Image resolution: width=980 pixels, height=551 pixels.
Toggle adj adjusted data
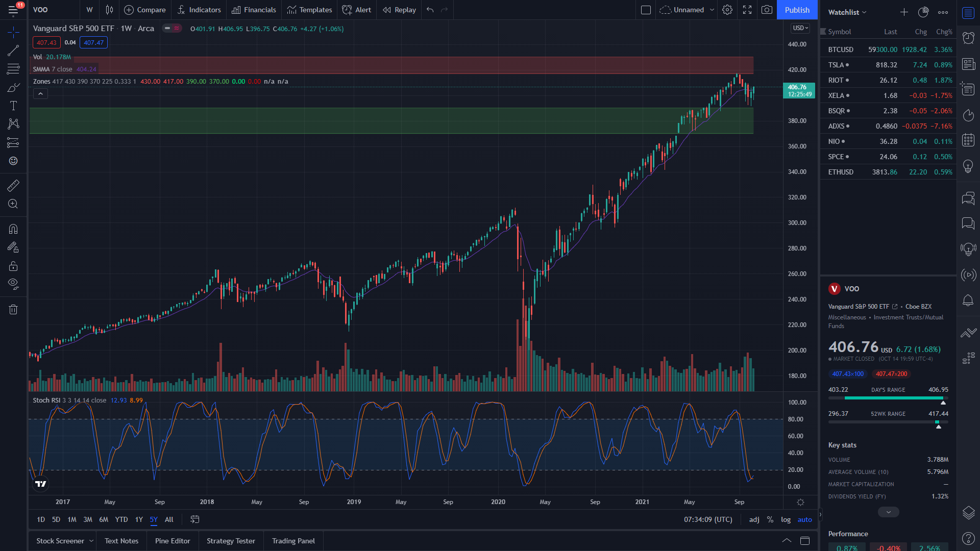(754, 519)
